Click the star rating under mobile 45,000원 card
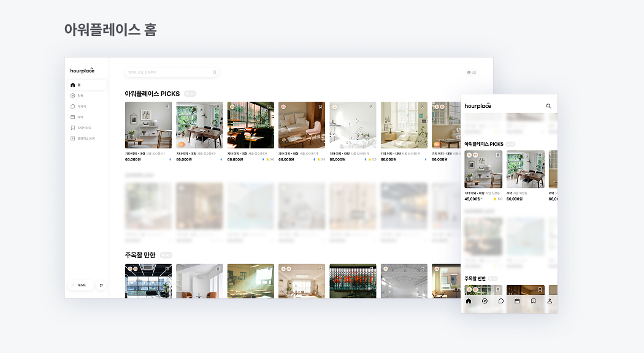This screenshot has width=644, height=353. click(x=498, y=199)
